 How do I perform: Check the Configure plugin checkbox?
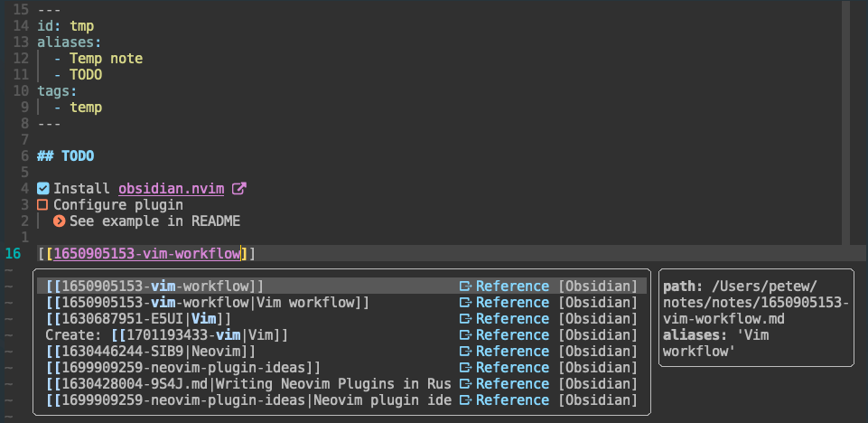42,205
